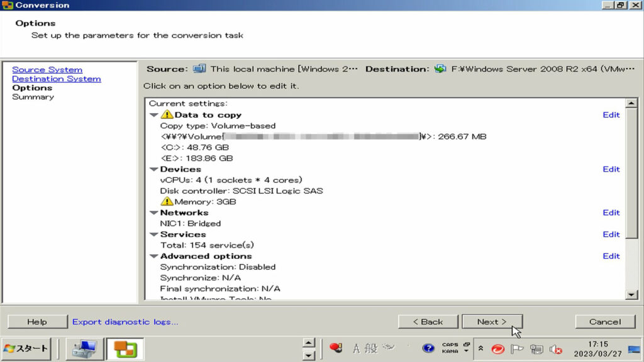The height and width of the screenshot is (362, 644).
Task: Collapse the Data to copy section
Action: 153,115
